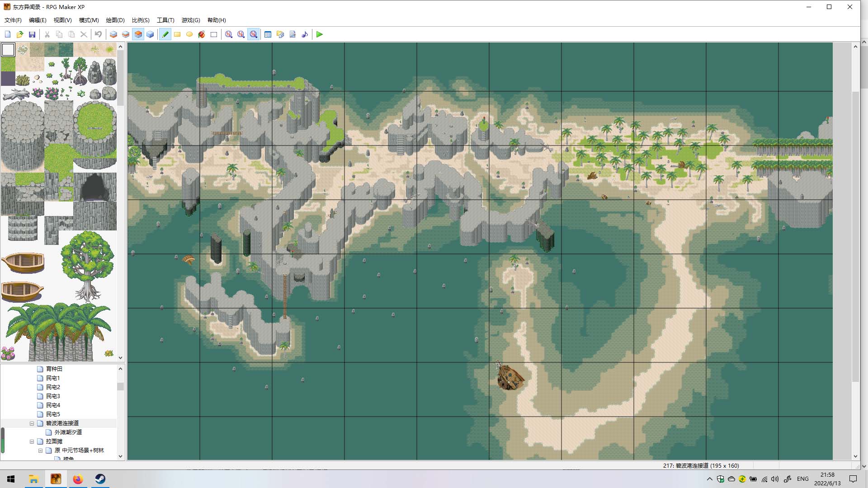Open the 工具(T) menu
The width and height of the screenshot is (868, 488).
(x=165, y=20)
